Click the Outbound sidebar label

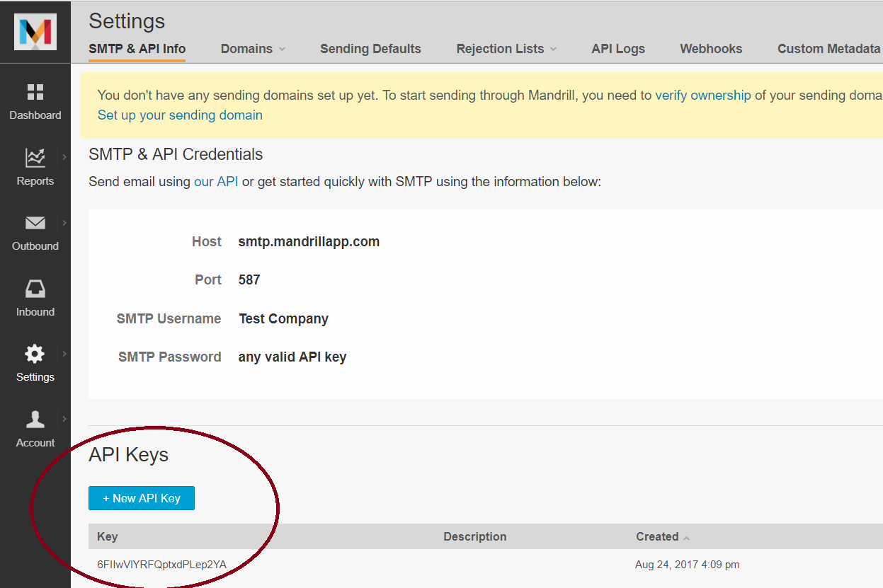click(35, 246)
